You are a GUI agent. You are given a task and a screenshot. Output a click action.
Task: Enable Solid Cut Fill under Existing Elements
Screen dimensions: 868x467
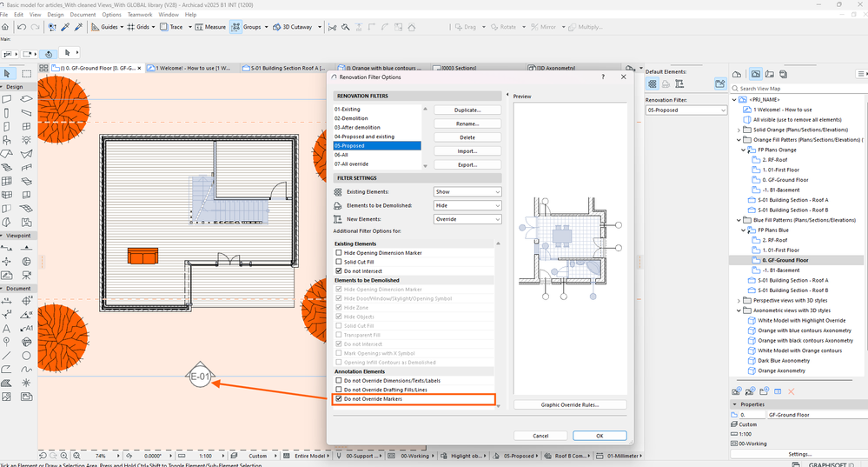339,262
